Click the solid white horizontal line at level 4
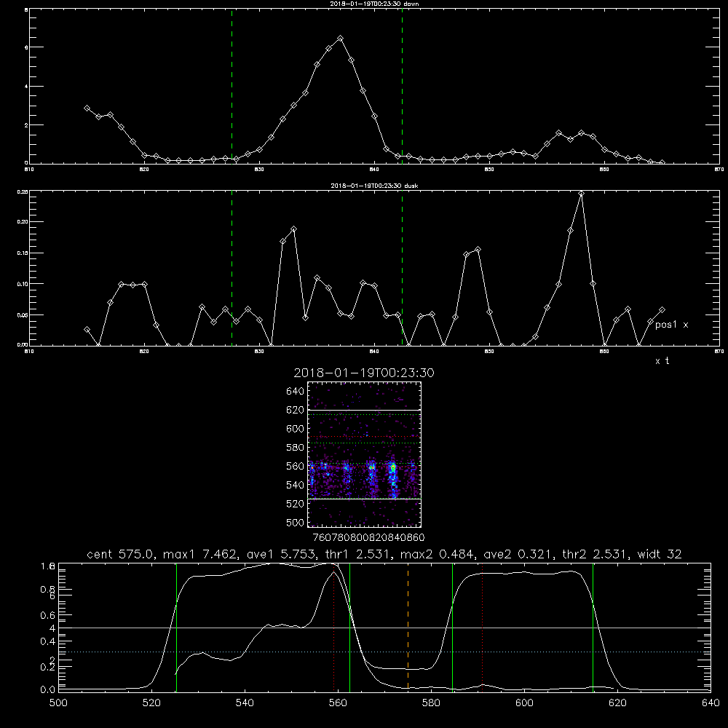The height and width of the screenshot is (728, 728). tap(384, 628)
